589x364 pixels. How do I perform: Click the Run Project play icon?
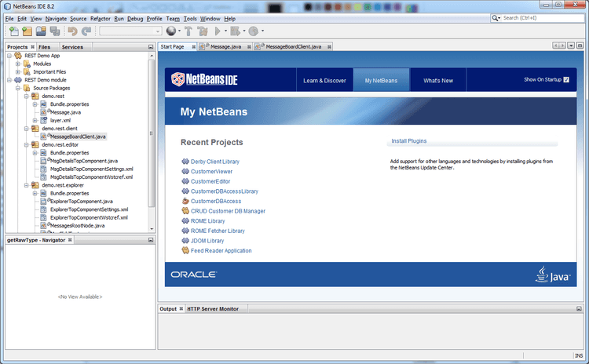[218, 31]
